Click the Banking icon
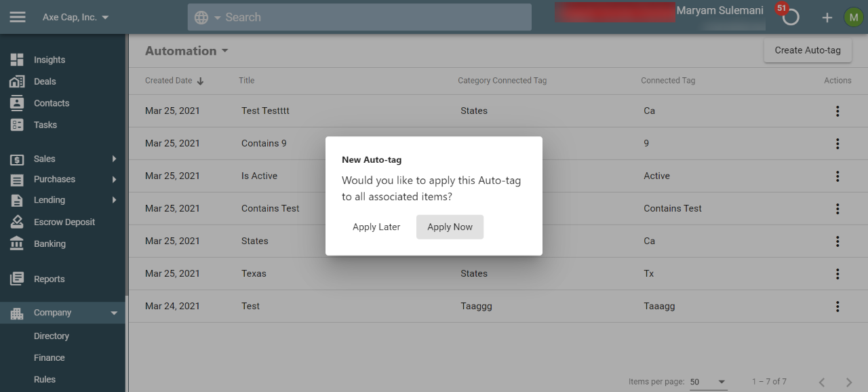Image resolution: width=868 pixels, height=392 pixels. (17, 243)
